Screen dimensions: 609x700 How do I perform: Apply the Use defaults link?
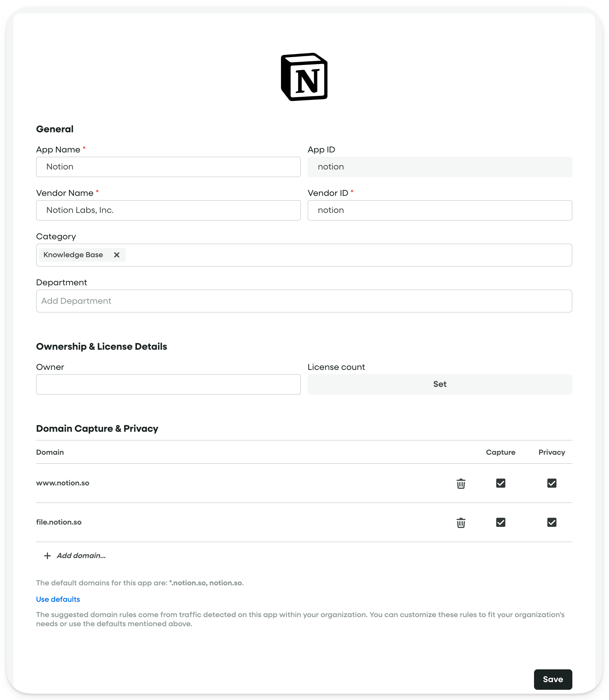click(58, 599)
